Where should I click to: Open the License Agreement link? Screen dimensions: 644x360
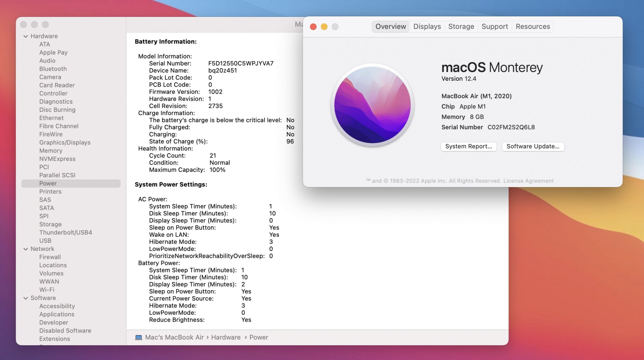pos(528,181)
